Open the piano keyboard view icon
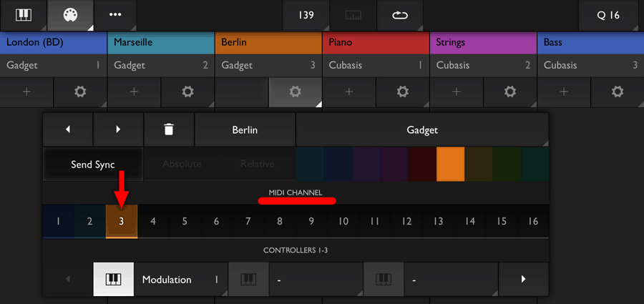The height and width of the screenshot is (304, 644). (24, 15)
